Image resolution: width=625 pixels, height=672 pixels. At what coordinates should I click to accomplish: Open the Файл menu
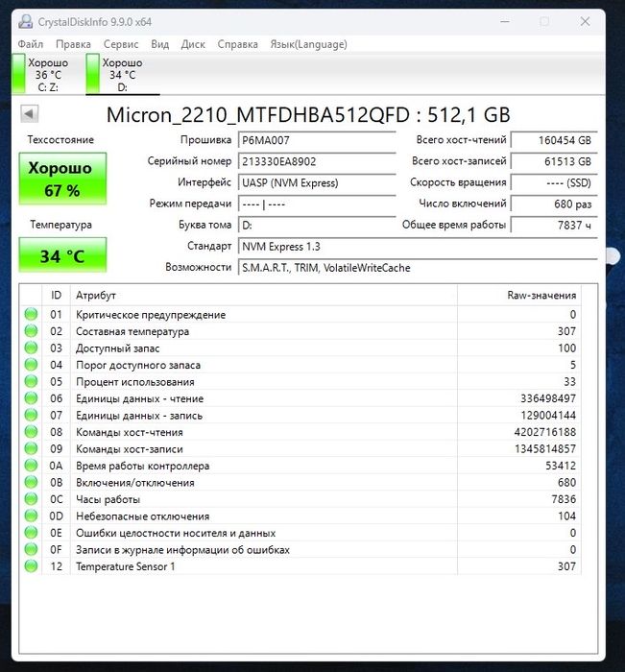coord(30,44)
